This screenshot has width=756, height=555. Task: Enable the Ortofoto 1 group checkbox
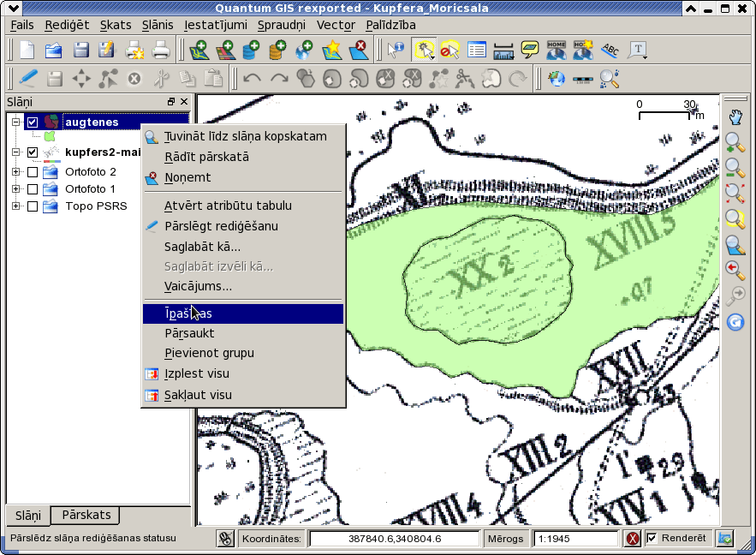(33, 188)
